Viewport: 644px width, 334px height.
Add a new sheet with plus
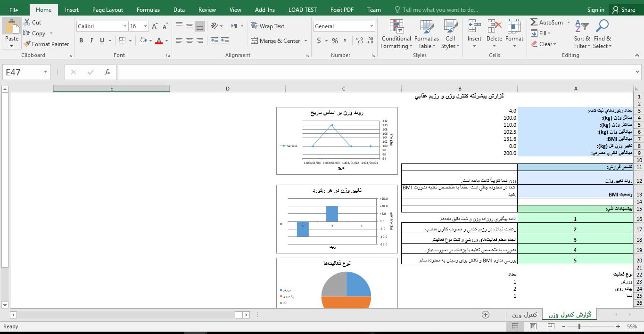(x=485, y=315)
